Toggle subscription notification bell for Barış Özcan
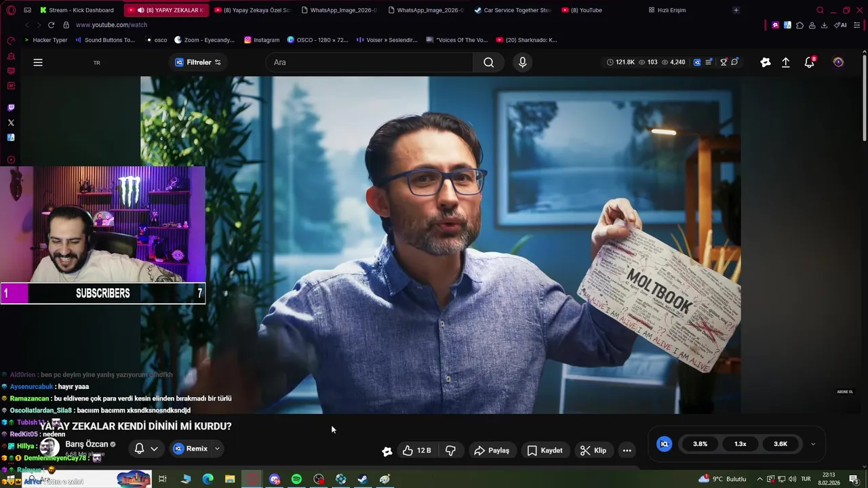Image resolution: width=868 pixels, height=488 pixels. (139, 449)
